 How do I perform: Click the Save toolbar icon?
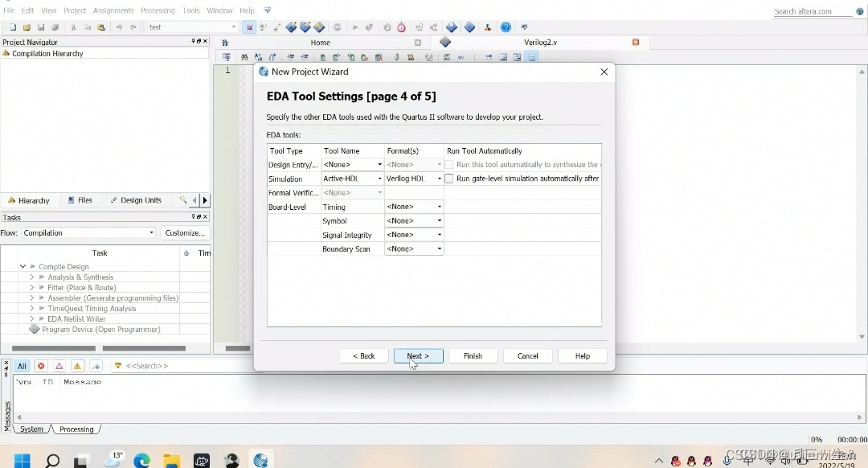[40, 27]
